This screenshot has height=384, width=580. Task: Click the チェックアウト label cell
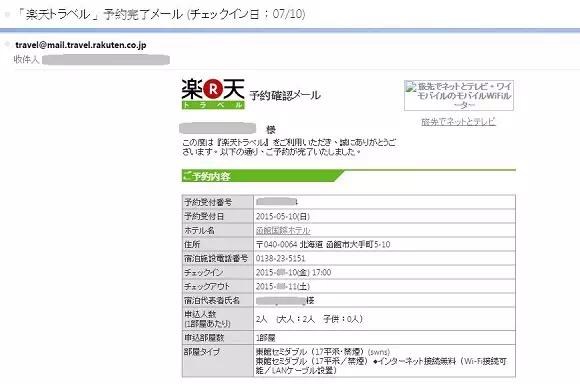coord(218,287)
